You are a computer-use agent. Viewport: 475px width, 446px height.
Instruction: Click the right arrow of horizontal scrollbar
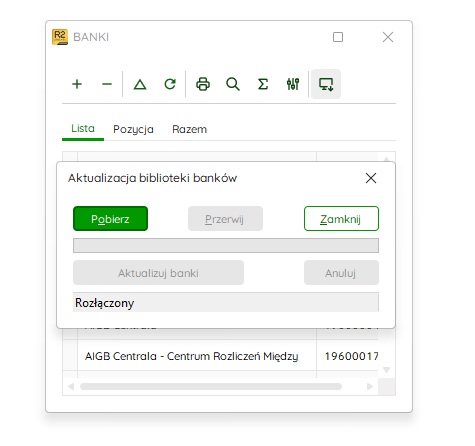point(370,387)
